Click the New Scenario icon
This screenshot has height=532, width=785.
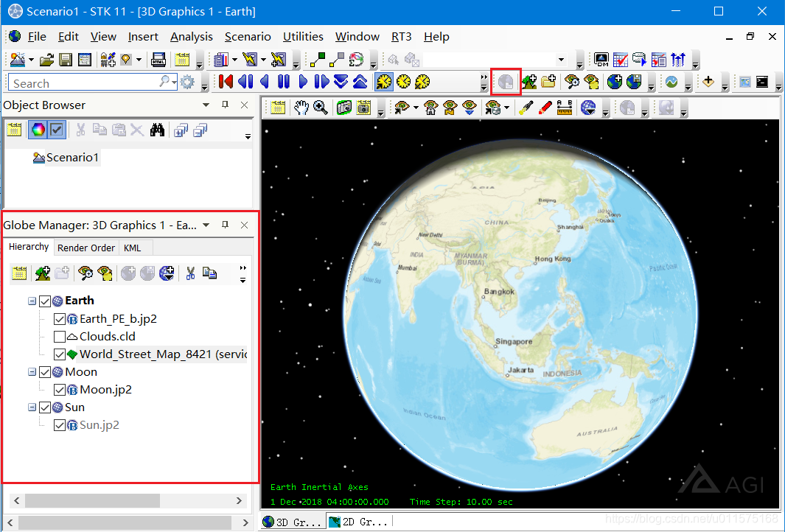tap(18, 60)
